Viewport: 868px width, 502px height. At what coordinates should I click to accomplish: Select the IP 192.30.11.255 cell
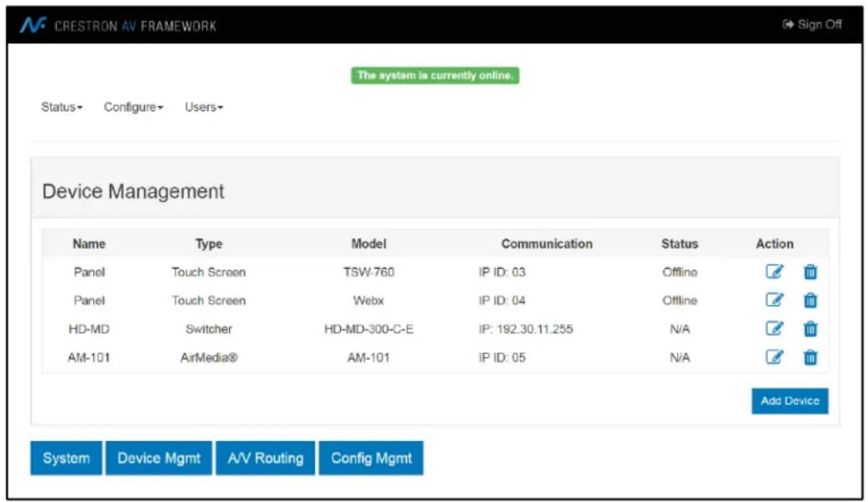coord(526,329)
